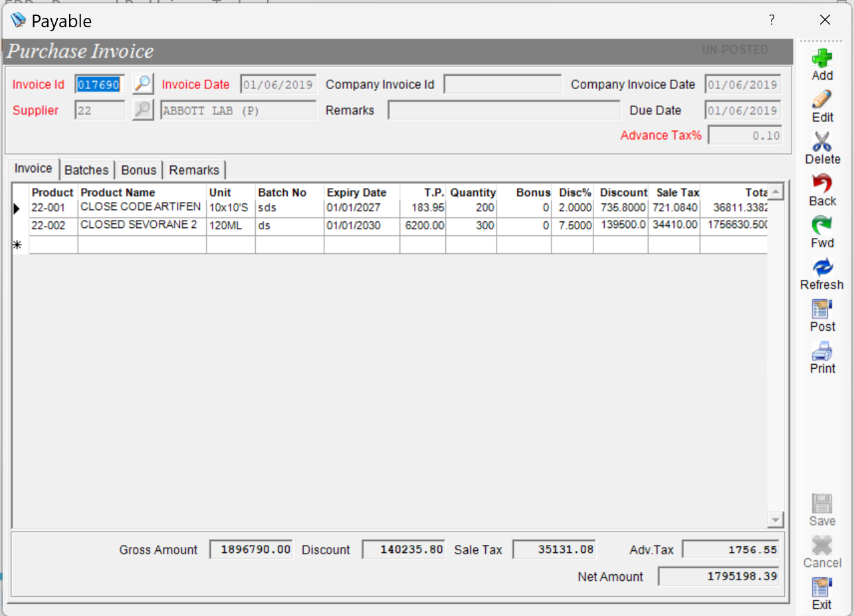Close the Payable window
Image resolution: width=854 pixels, height=616 pixels.
(x=825, y=20)
